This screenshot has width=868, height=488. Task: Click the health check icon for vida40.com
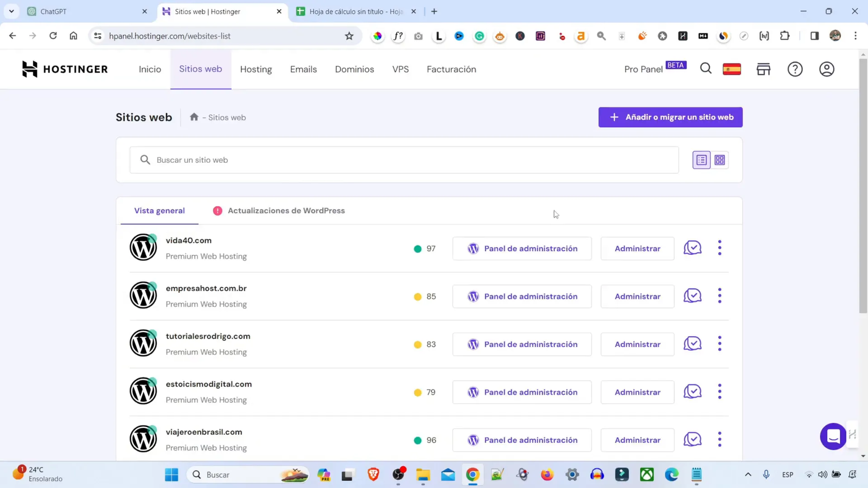pyautogui.click(x=692, y=248)
